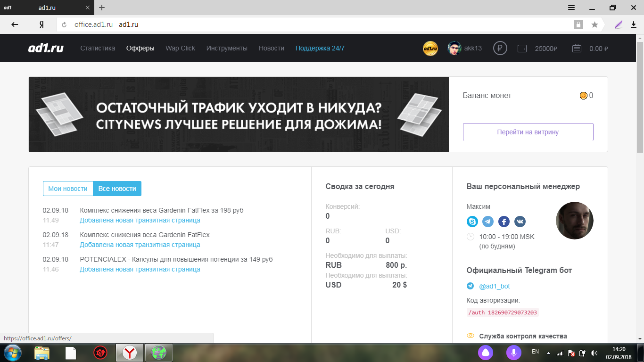Click the purple feather icon

619,25
